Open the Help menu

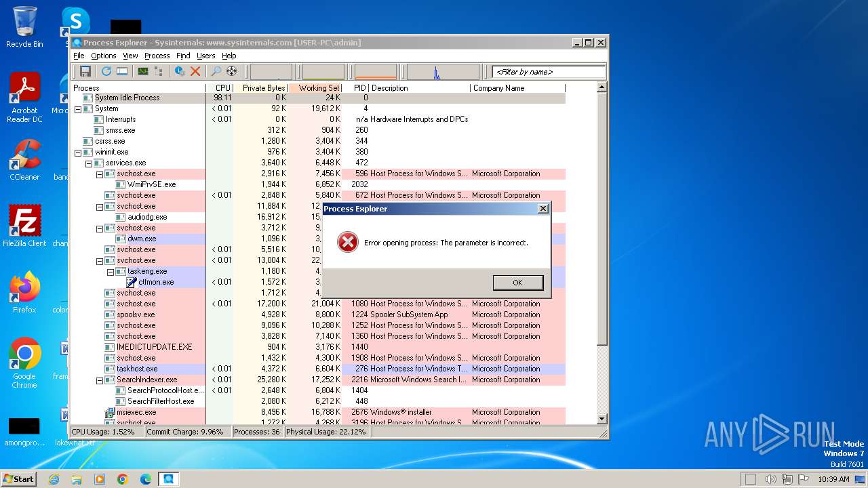(229, 56)
